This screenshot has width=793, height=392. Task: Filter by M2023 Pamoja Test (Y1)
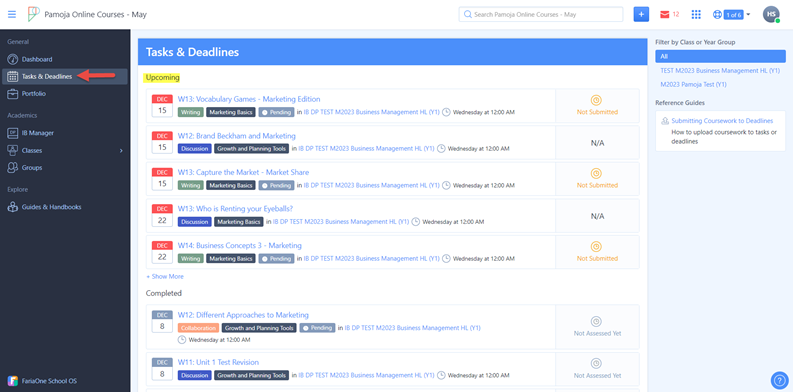693,84
